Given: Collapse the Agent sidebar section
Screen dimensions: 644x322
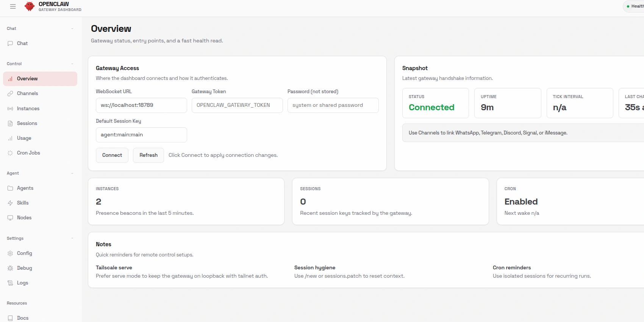Looking at the screenshot, I should click(72, 174).
